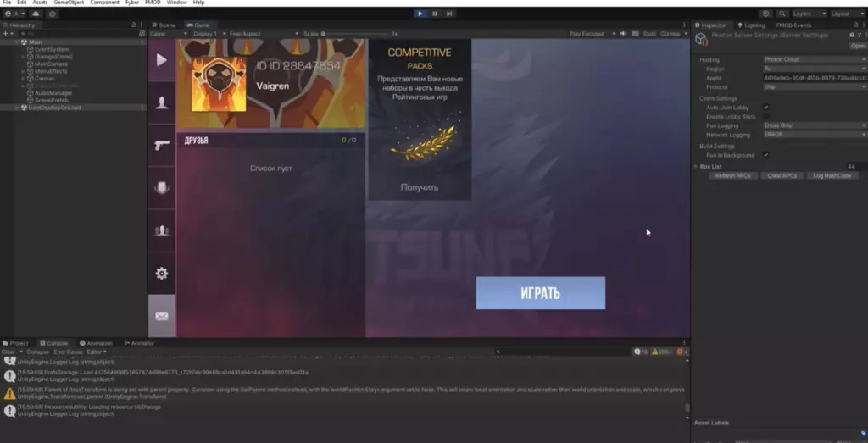Open the Region dropdown
This screenshot has height=443, width=868.
815,69
